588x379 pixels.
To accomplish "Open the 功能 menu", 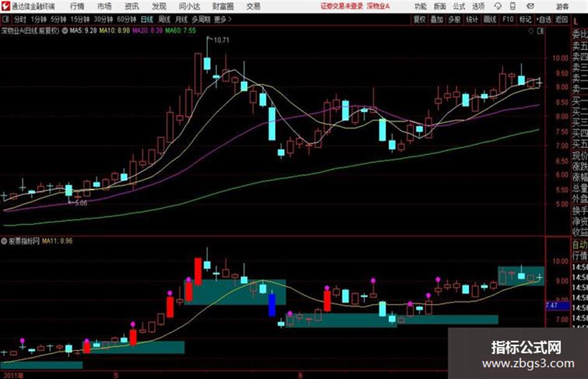I will coord(421,6).
